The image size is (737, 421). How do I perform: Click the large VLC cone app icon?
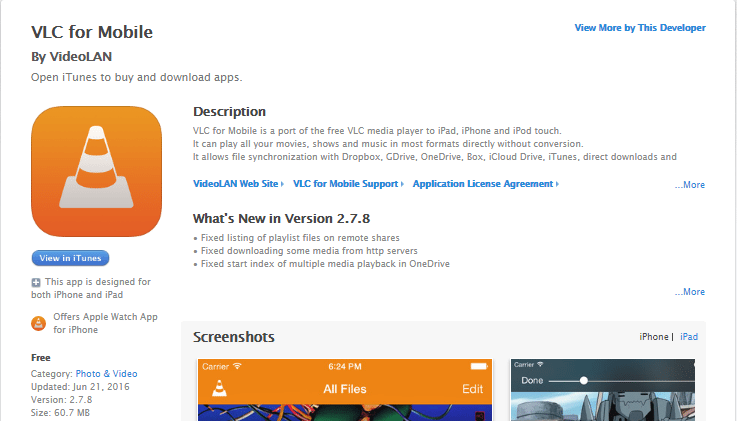tap(96, 171)
